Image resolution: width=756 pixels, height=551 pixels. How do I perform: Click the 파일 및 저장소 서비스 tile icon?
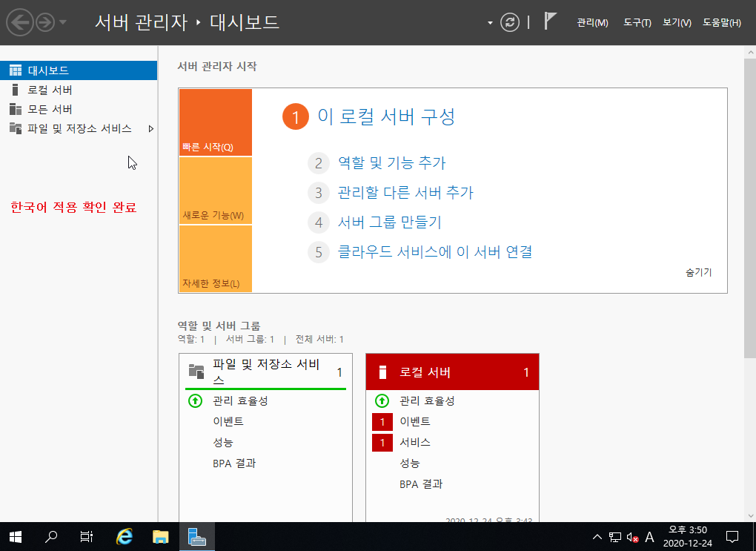pyautogui.click(x=196, y=371)
